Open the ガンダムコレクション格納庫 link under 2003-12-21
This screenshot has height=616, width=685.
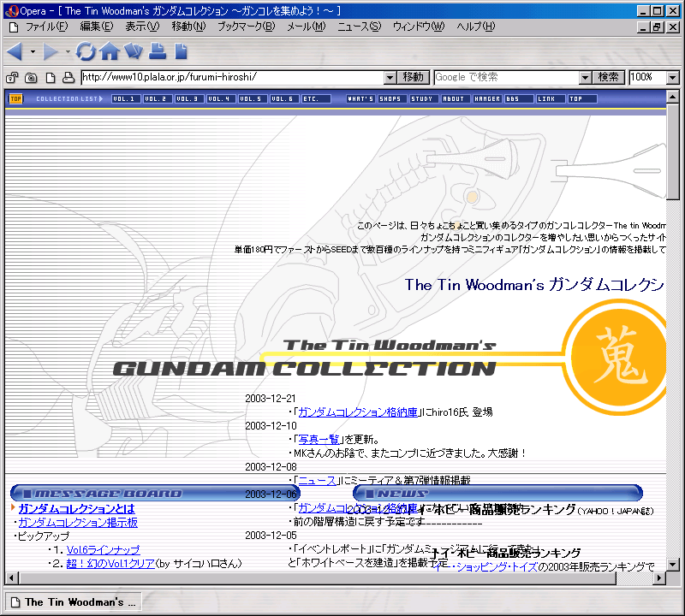point(358,412)
